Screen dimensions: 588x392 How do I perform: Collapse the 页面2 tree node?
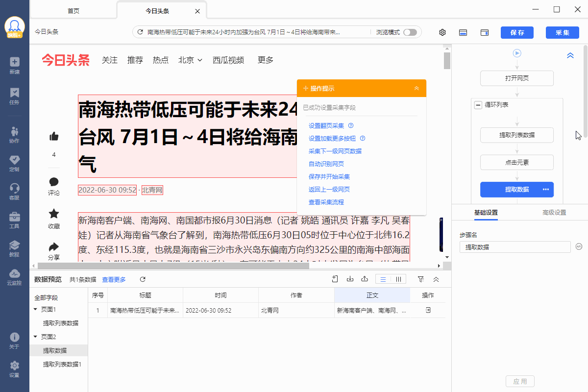click(35, 337)
